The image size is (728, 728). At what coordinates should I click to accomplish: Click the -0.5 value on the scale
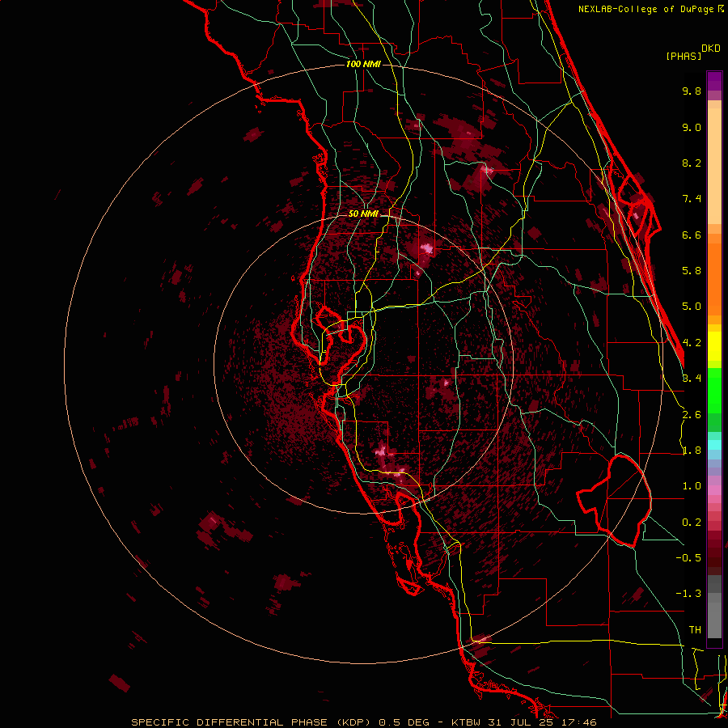click(688, 558)
